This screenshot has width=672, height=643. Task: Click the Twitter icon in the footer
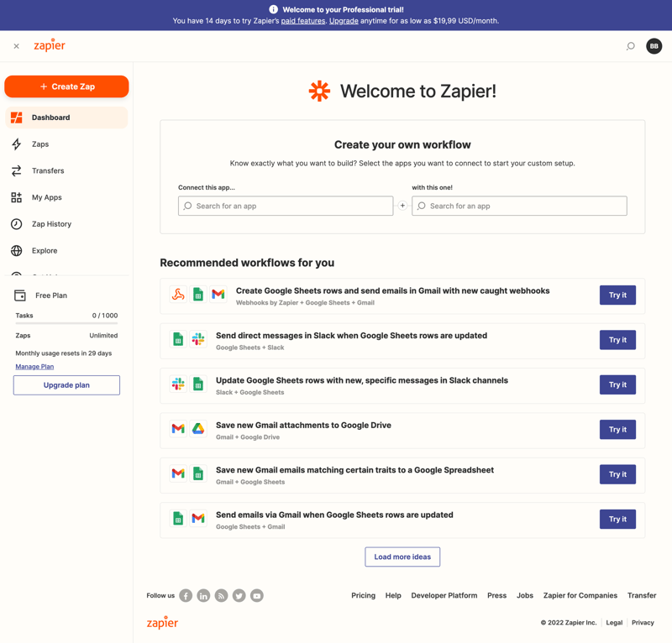[239, 595]
